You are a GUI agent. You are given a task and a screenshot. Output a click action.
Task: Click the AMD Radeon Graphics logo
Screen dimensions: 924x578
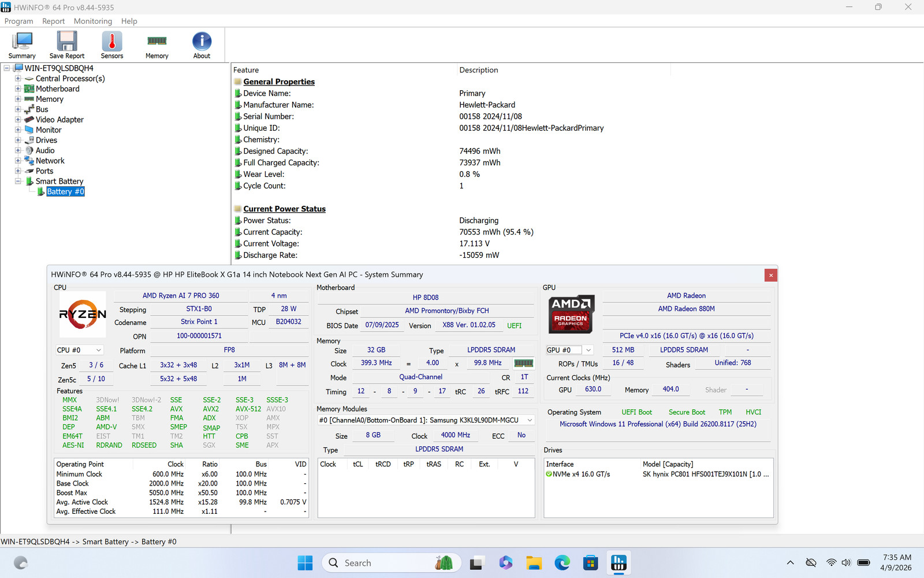571,313
